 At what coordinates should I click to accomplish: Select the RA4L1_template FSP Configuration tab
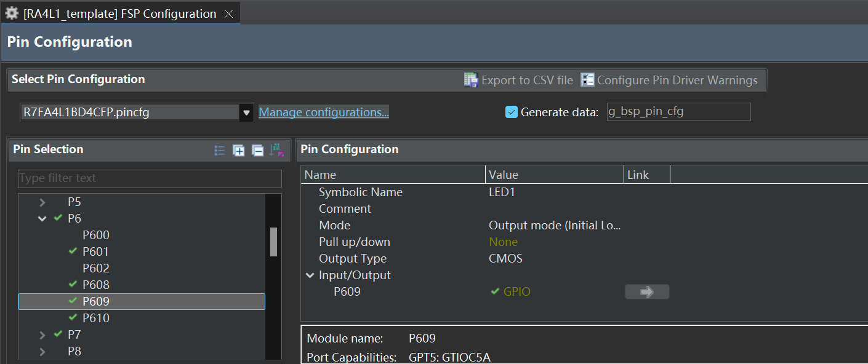[120, 14]
